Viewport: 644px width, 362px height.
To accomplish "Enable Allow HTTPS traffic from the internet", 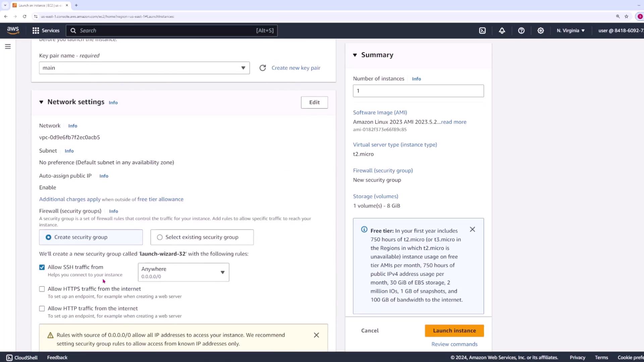I will pyautogui.click(x=42, y=289).
